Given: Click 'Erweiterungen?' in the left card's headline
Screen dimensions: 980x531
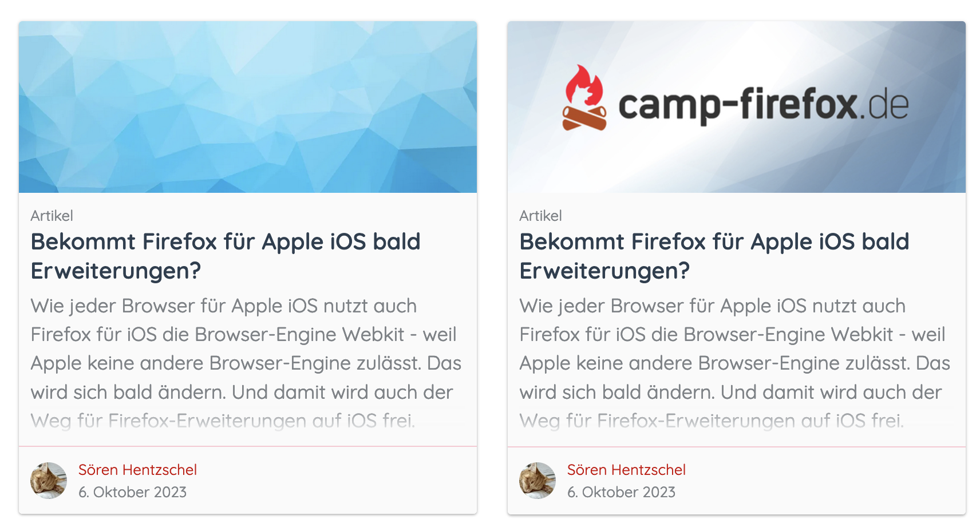Looking at the screenshot, I should click(116, 271).
